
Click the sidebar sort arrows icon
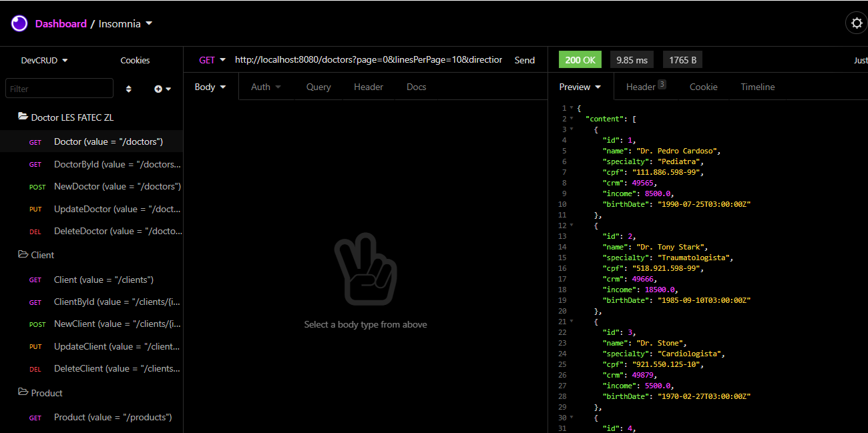[x=128, y=88]
